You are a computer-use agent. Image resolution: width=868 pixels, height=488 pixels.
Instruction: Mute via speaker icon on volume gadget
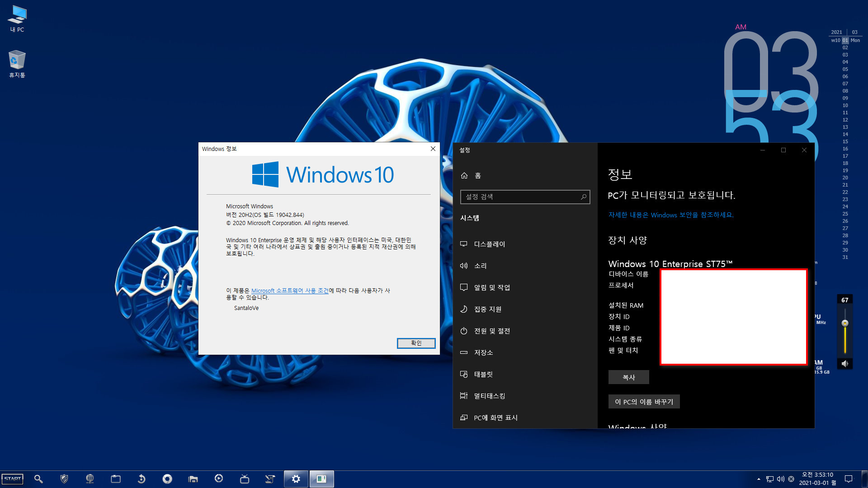click(x=845, y=364)
